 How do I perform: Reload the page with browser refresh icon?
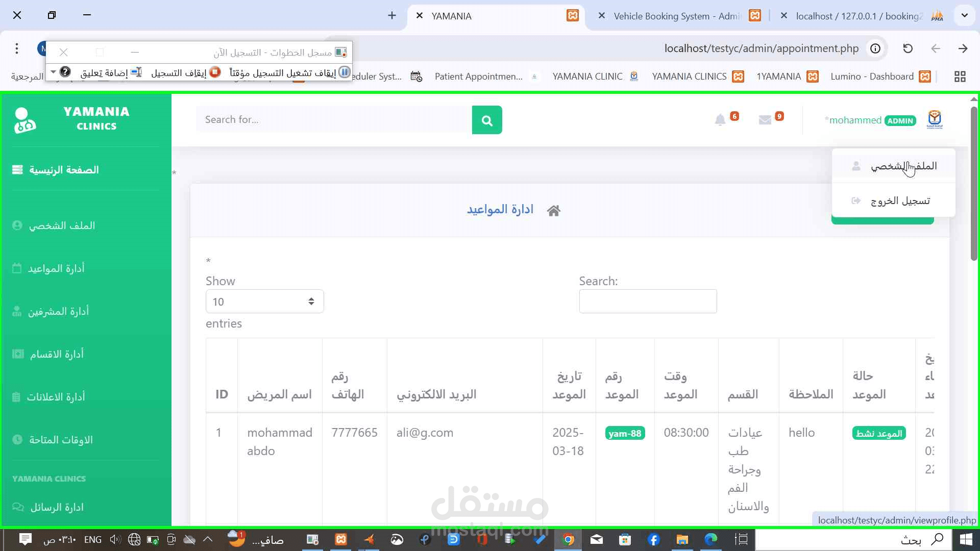(908, 48)
